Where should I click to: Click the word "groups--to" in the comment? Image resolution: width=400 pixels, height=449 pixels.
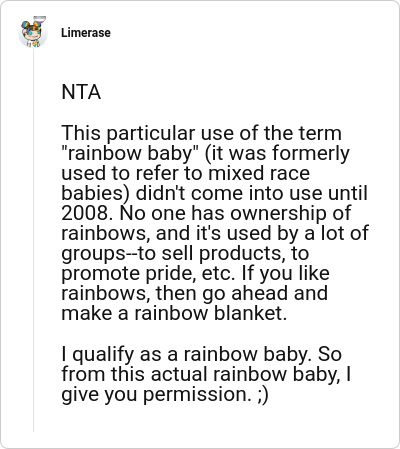pyautogui.click(x=109, y=253)
